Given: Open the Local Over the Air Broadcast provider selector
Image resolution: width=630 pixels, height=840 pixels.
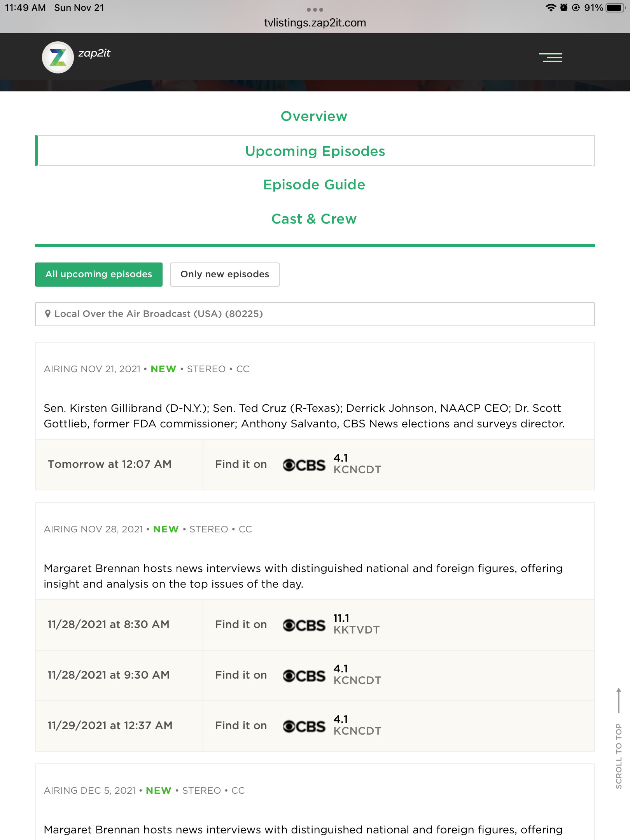Looking at the screenshot, I should click(315, 314).
